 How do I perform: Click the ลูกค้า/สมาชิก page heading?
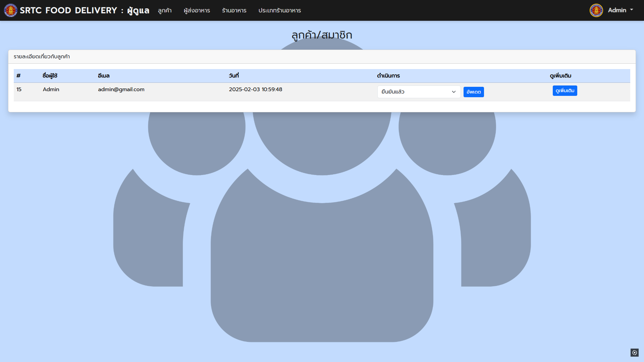[x=322, y=35]
